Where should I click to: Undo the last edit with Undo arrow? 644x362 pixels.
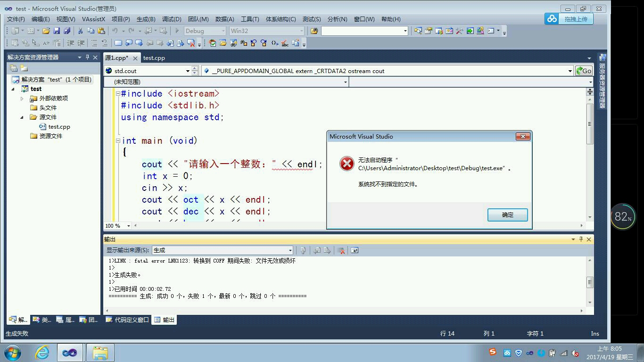(x=115, y=31)
